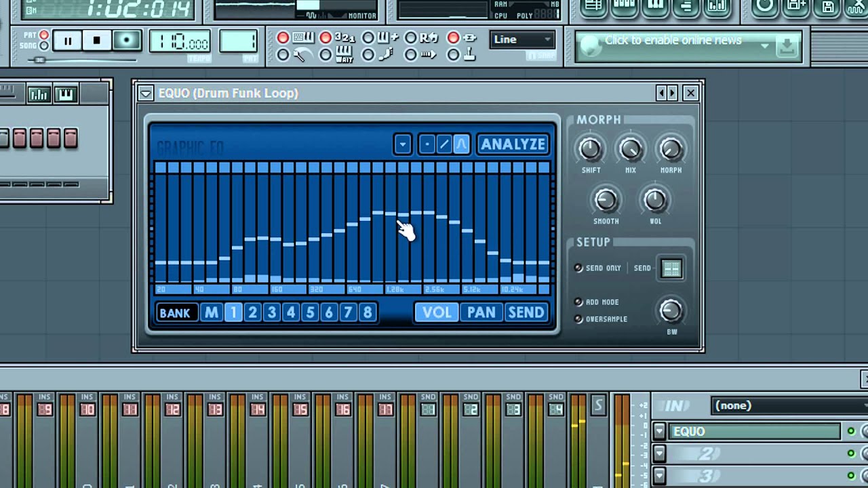Stop playback with the stop button
Screen dimensions: 868x488
click(97, 41)
